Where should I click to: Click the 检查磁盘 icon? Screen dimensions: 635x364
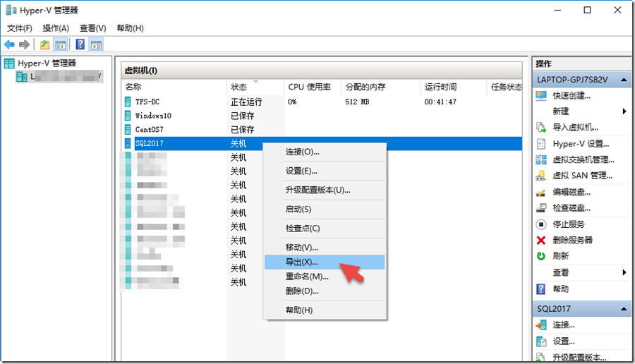[541, 208]
